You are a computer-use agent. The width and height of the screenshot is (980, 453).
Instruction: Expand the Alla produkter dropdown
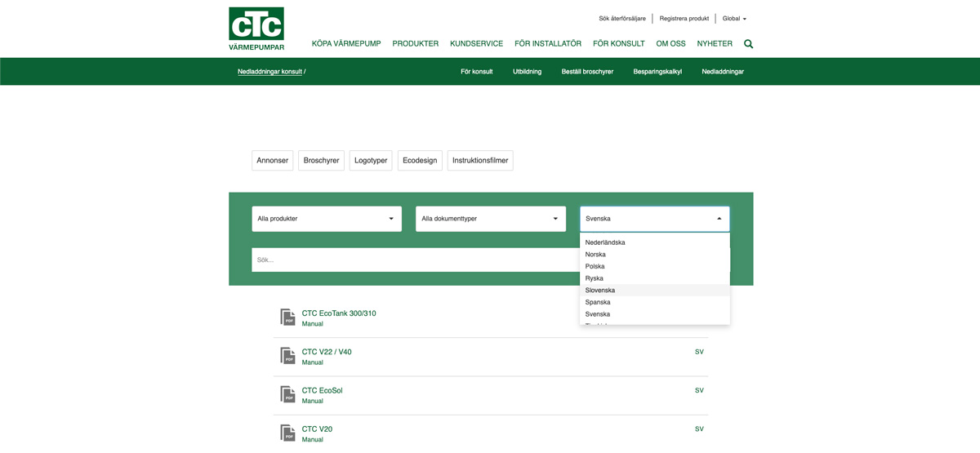pyautogui.click(x=327, y=219)
